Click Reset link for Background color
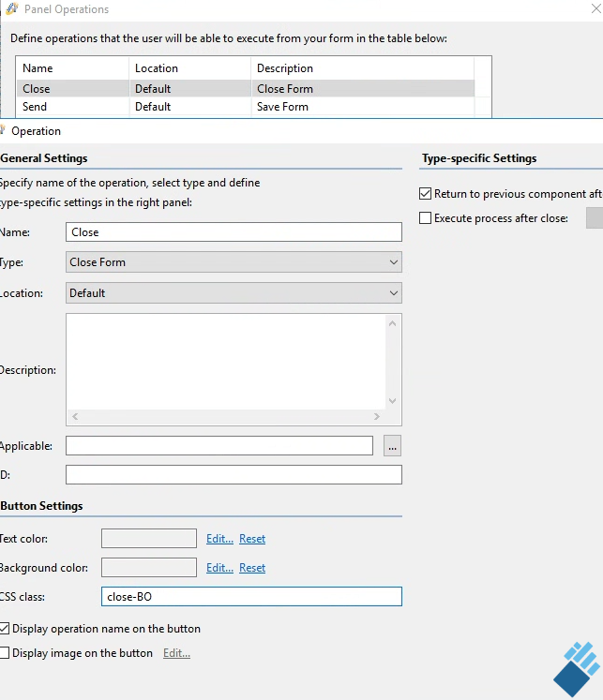Image resolution: width=603 pixels, height=700 pixels. (252, 568)
